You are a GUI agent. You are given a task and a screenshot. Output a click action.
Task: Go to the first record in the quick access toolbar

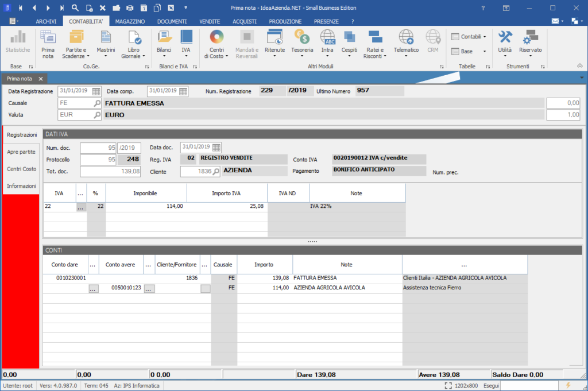(20, 8)
